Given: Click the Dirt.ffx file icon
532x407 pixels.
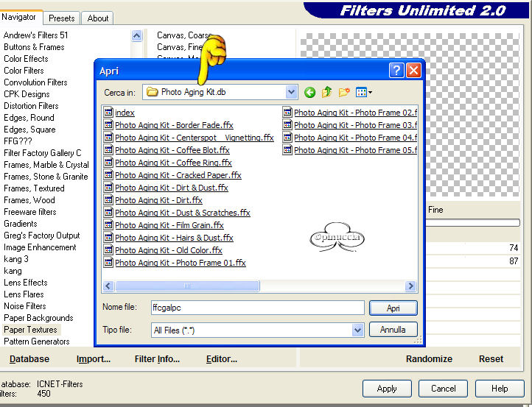Looking at the screenshot, I should click(108, 200).
